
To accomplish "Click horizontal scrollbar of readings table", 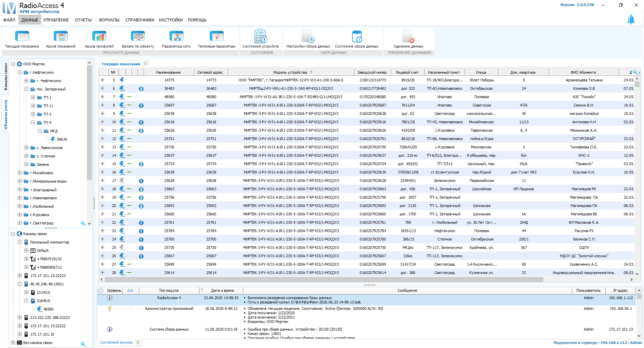I will click(x=324, y=279).
